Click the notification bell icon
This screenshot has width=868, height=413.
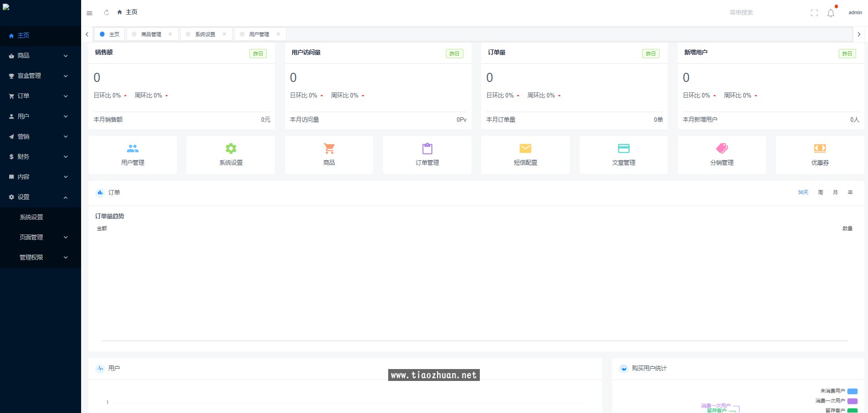click(x=830, y=13)
